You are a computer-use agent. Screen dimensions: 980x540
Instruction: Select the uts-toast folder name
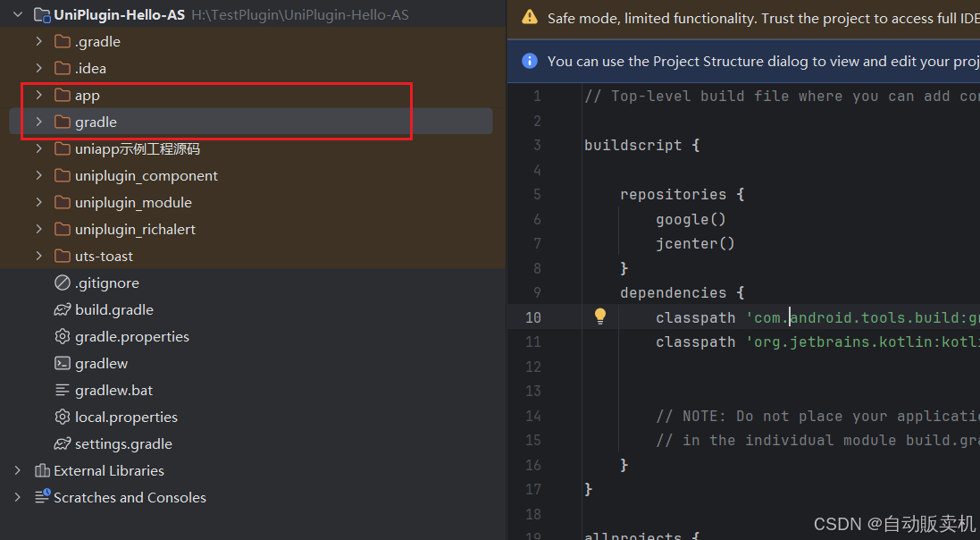pyautogui.click(x=104, y=256)
